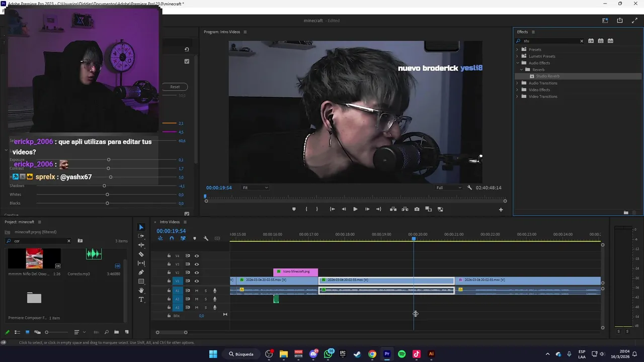Select the Rectangle tool
The width and height of the screenshot is (644, 362).
click(x=141, y=281)
